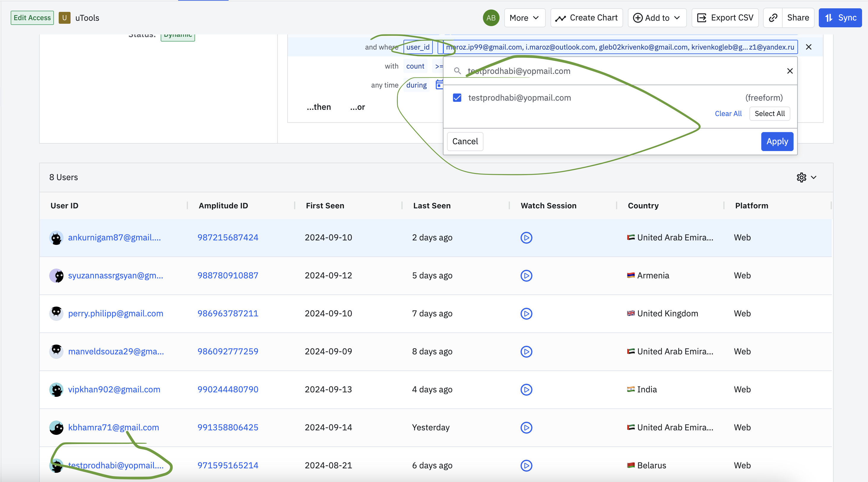
Task: Expand the Add to dropdown
Action: pos(657,18)
